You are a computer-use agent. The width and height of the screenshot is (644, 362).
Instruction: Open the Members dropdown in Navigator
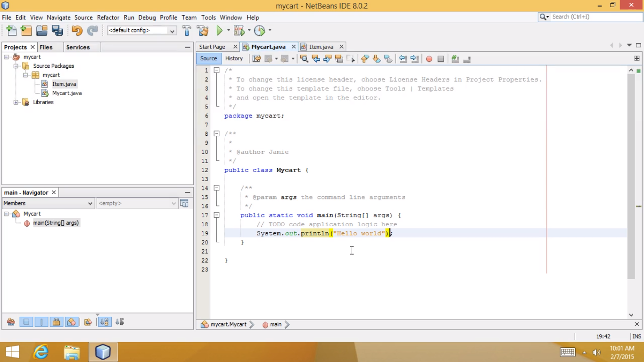(48, 203)
